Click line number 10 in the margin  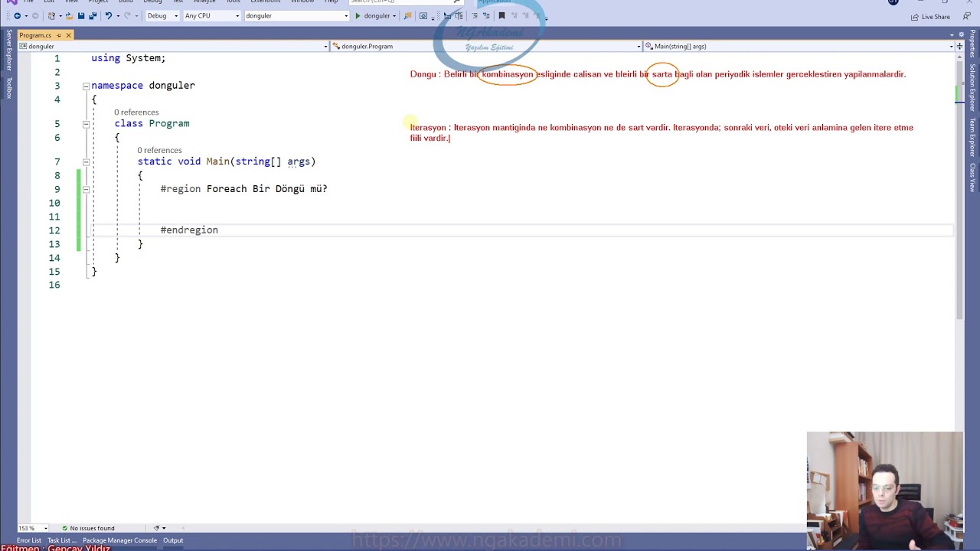click(54, 203)
